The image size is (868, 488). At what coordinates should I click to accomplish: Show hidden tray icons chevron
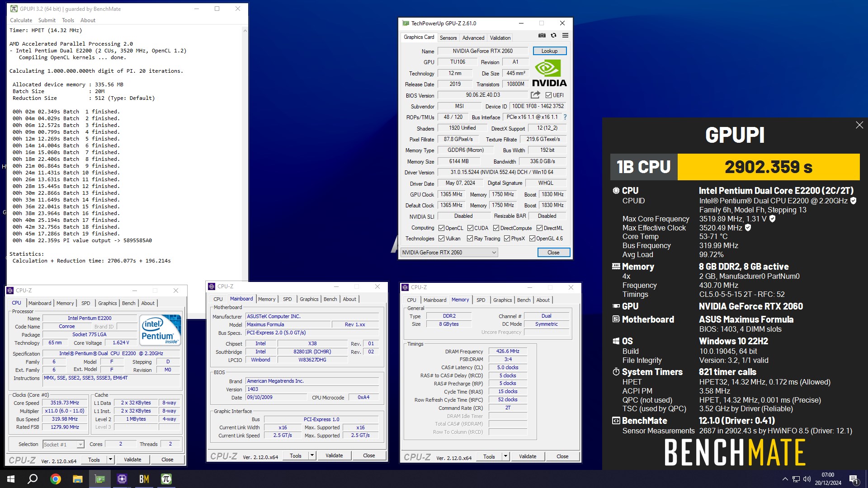[x=785, y=479]
